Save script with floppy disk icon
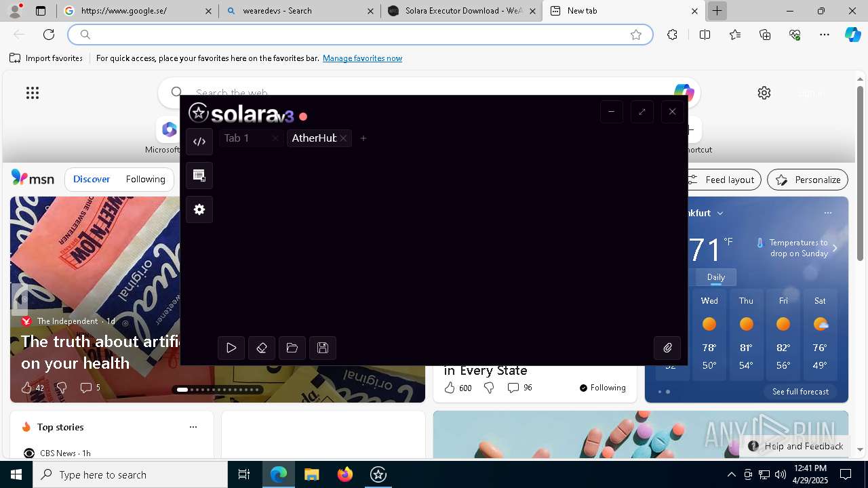868x488 pixels. [323, 348]
